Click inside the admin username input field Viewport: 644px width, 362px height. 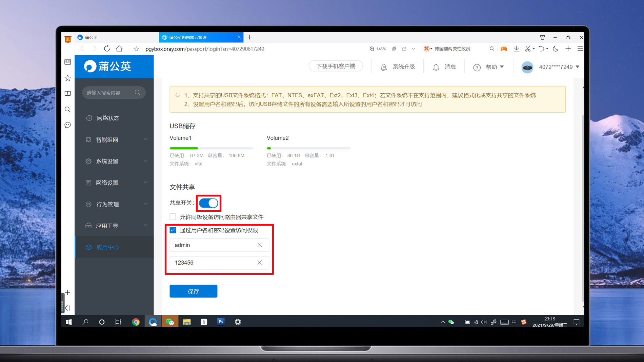[210, 245]
